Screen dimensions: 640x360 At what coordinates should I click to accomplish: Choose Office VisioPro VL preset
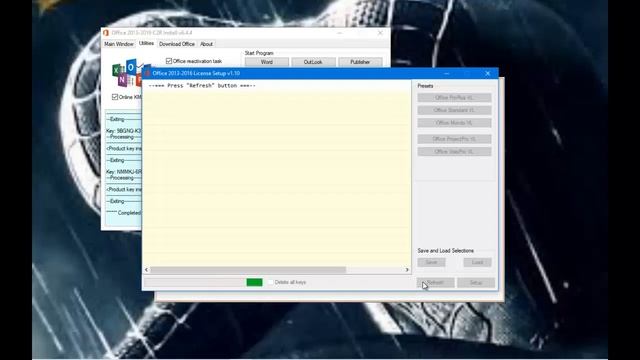[454, 151]
